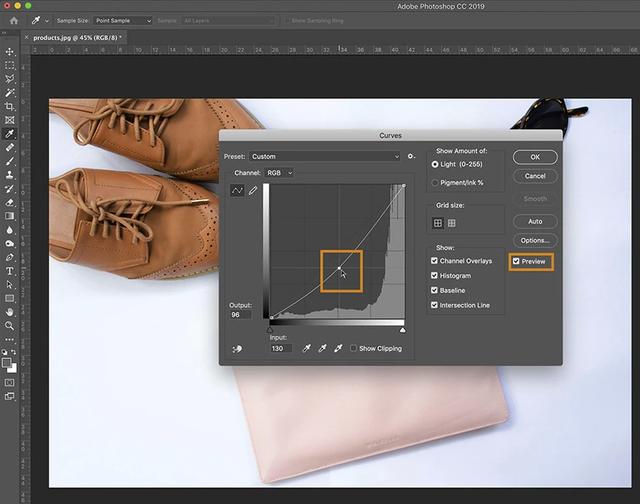Open the Channel dropdown showing RGB
The height and width of the screenshot is (504, 640).
[279, 173]
